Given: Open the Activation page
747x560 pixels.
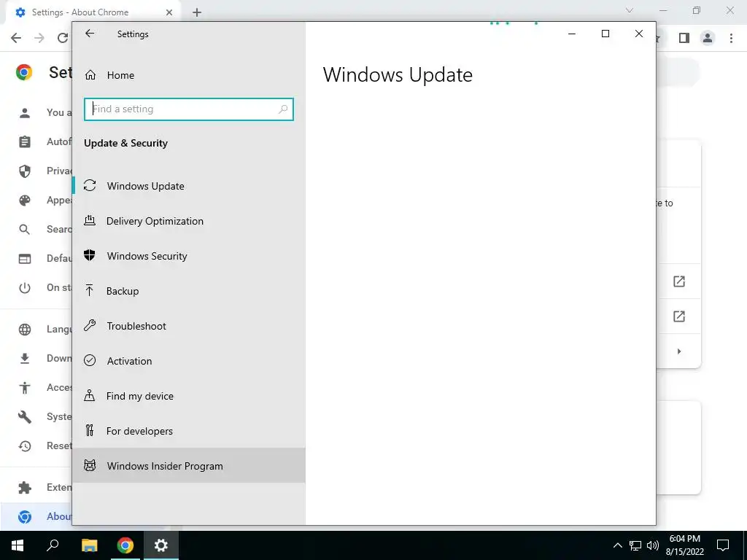Looking at the screenshot, I should tap(189, 361).
